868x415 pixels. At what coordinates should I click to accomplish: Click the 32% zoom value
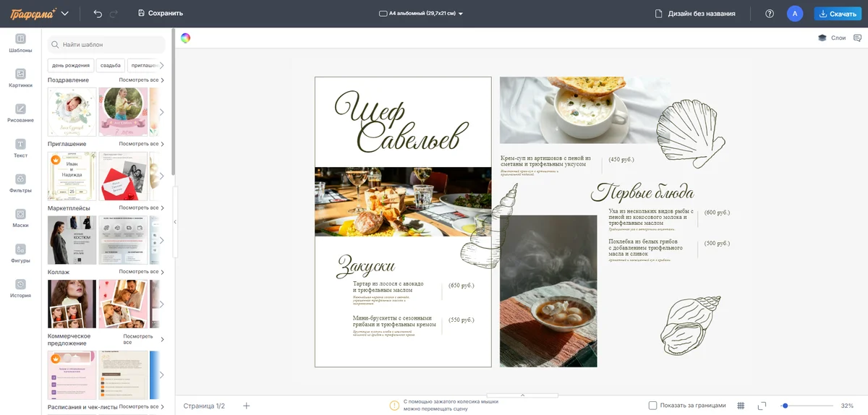(x=847, y=406)
